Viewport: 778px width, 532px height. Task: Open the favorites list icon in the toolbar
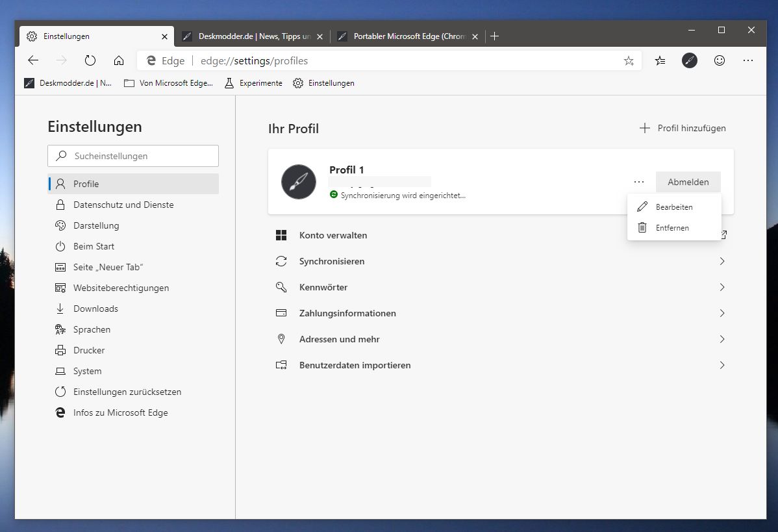tap(660, 60)
